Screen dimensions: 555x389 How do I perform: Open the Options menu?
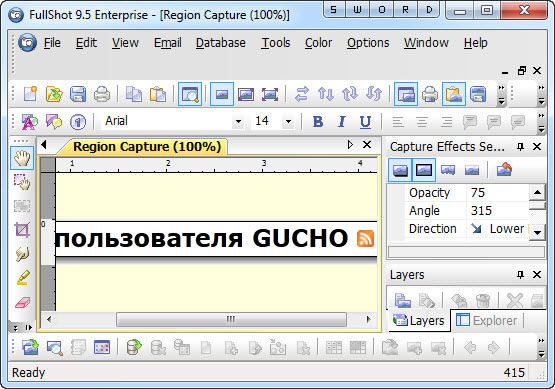coord(368,43)
